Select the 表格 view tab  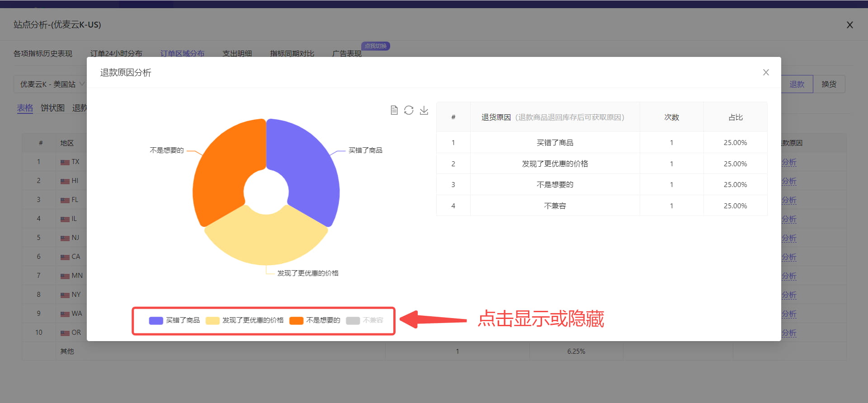click(x=25, y=108)
